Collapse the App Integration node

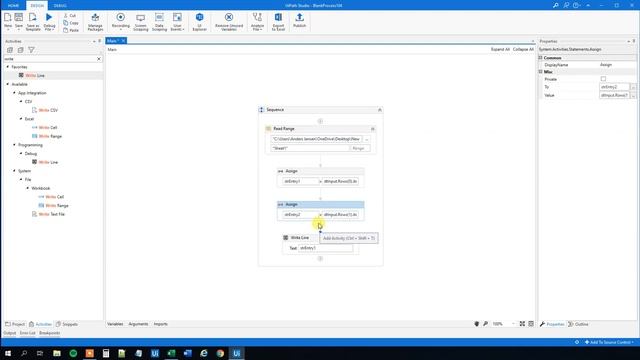pos(14,93)
